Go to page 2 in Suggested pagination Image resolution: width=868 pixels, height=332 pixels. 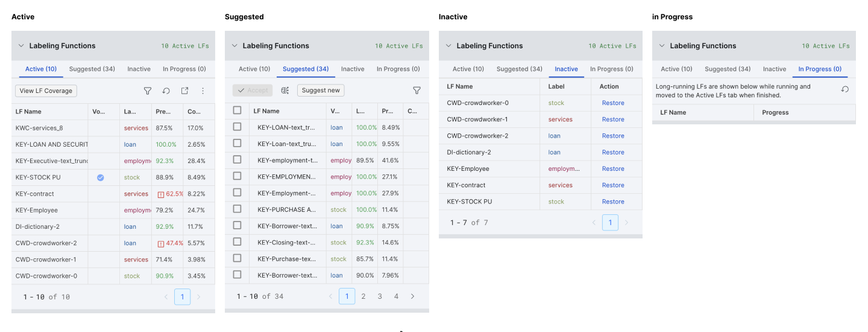pyautogui.click(x=363, y=296)
